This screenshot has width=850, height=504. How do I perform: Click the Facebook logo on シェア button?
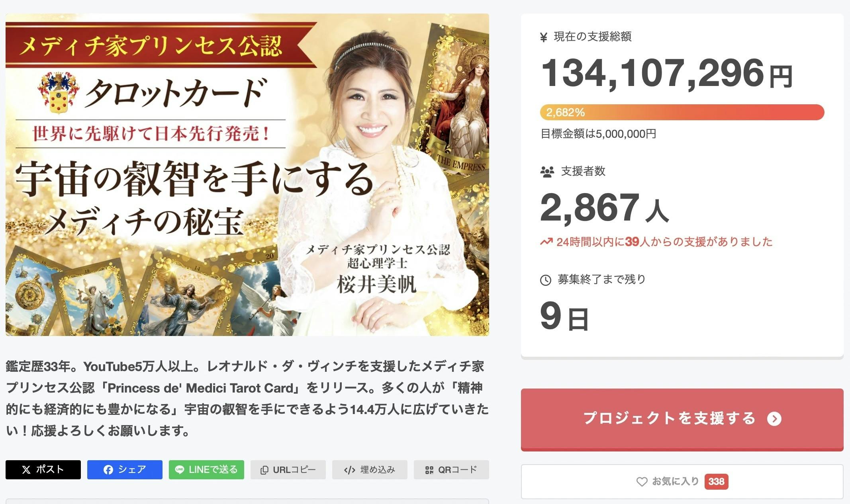[108, 470]
